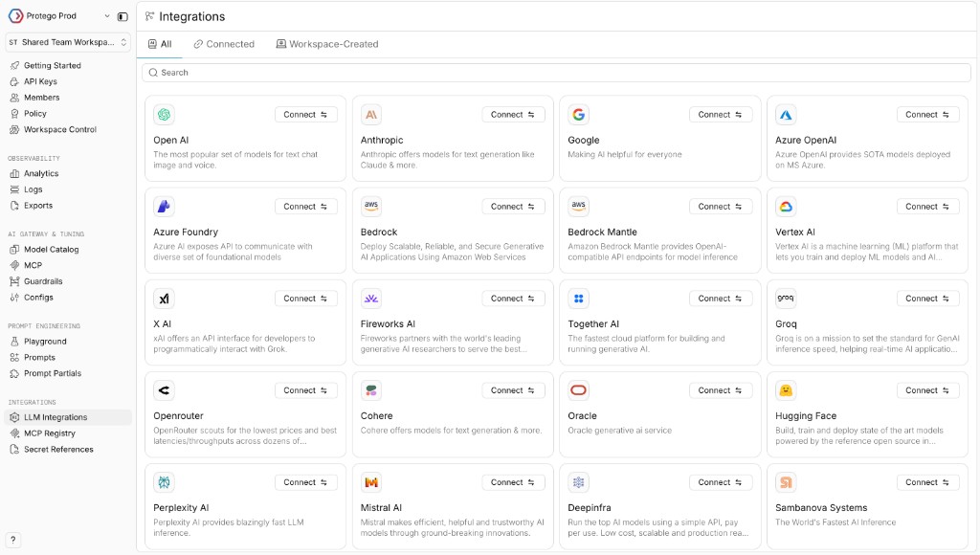Image resolution: width=980 pixels, height=555 pixels.
Task: Click the Perplexity AI logo icon
Action: point(164,482)
